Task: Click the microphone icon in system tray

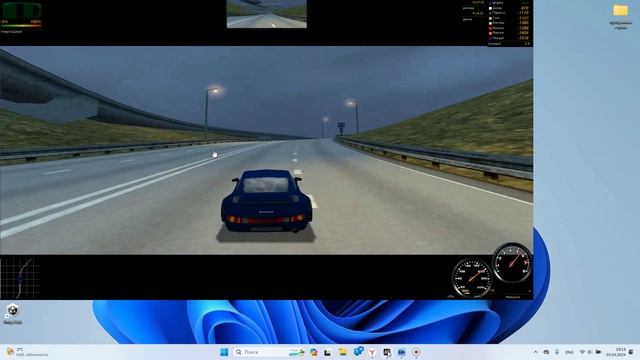Action: (x=557, y=352)
